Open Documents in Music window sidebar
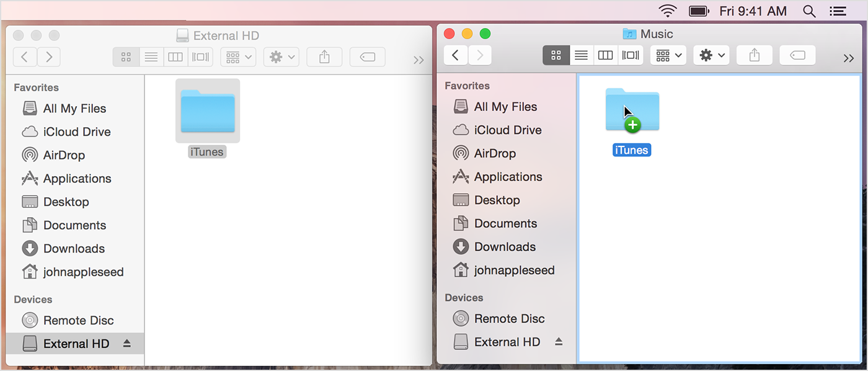Screen dimensions: 868x371 coord(507,223)
